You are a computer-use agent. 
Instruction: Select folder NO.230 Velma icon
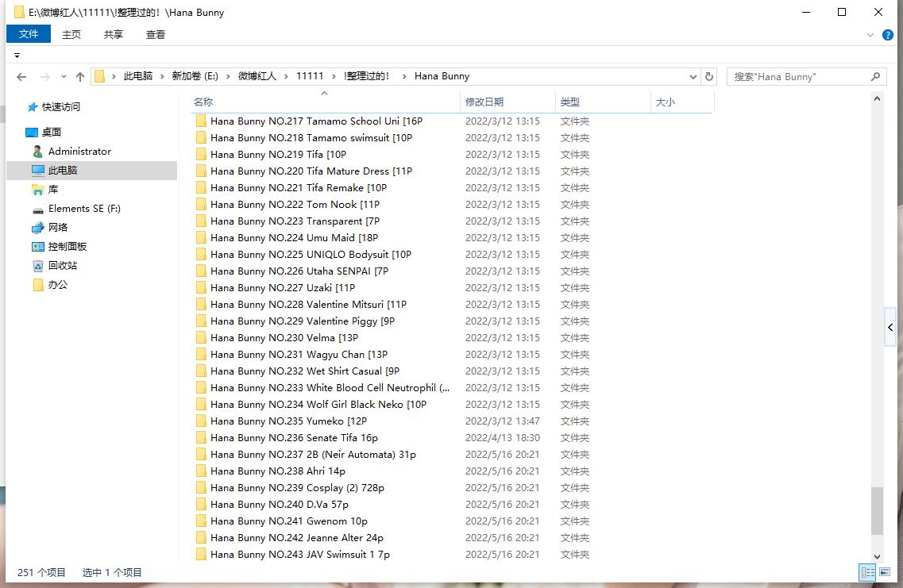click(x=201, y=338)
